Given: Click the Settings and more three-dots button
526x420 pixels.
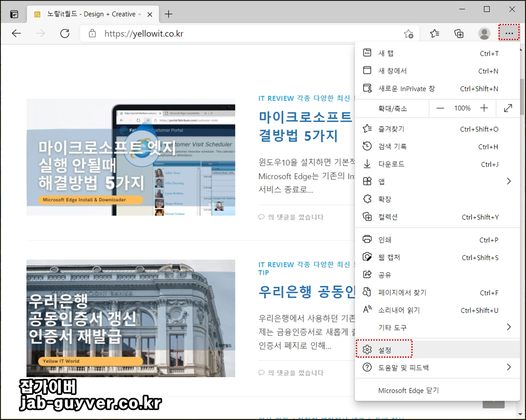Looking at the screenshot, I should [x=509, y=33].
